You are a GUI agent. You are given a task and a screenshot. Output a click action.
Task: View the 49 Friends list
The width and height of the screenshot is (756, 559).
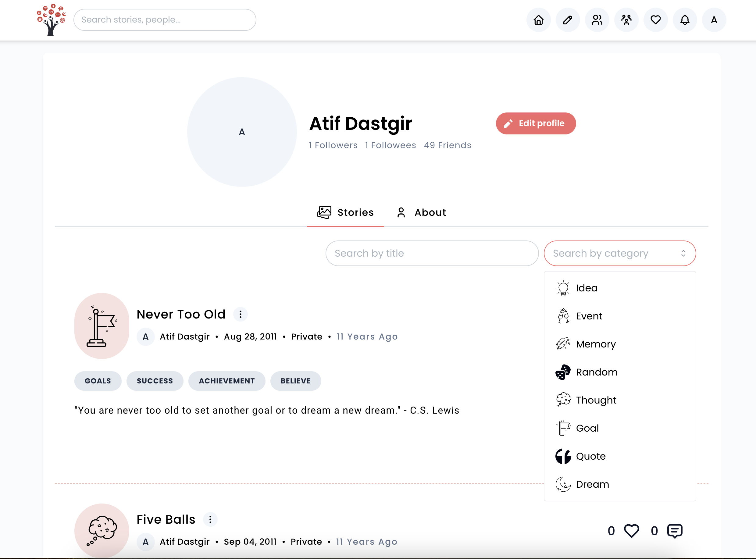pyautogui.click(x=448, y=145)
